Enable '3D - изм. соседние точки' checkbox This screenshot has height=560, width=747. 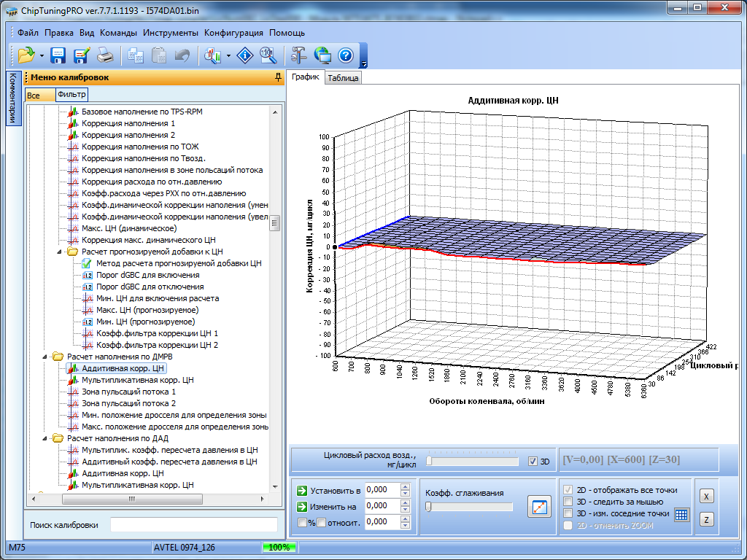(x=568, y=513)
